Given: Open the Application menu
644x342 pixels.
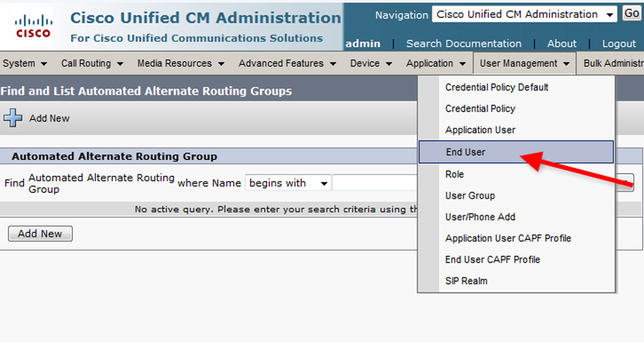Looking at the screenshot, I should click(436, 64).
